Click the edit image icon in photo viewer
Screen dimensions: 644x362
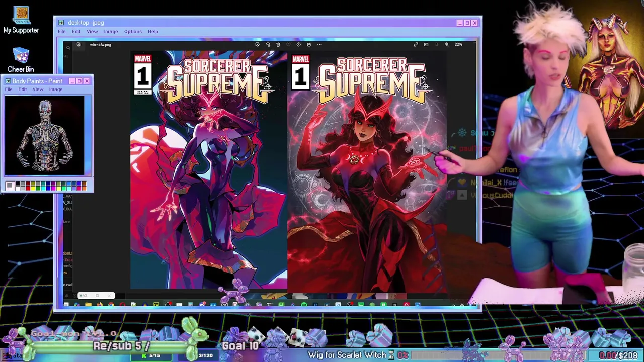click(257, 44)
